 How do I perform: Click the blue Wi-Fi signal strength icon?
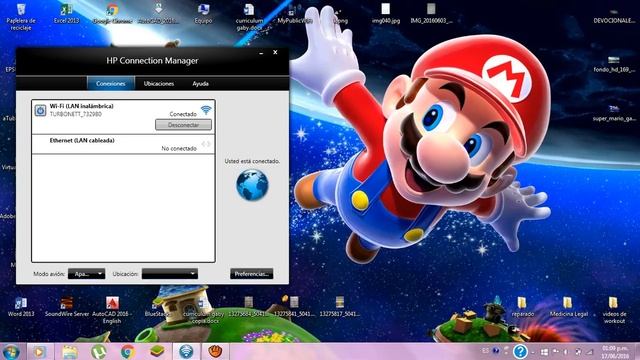point(206,109)
